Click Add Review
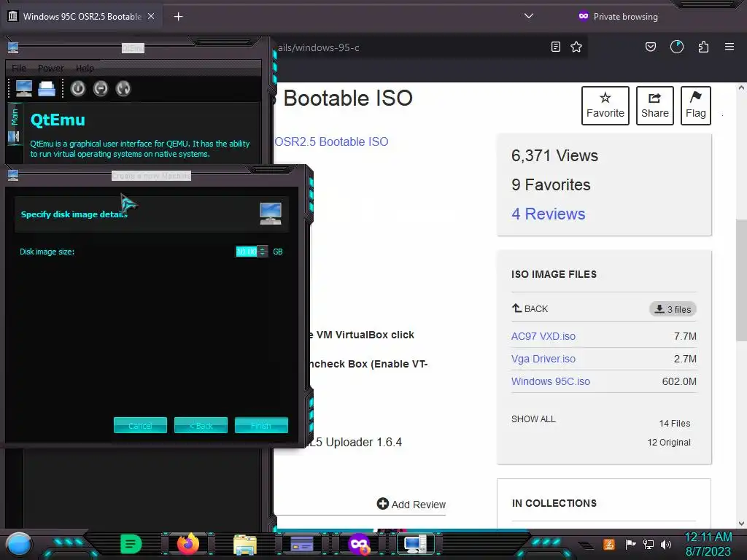 coord(411,505)
